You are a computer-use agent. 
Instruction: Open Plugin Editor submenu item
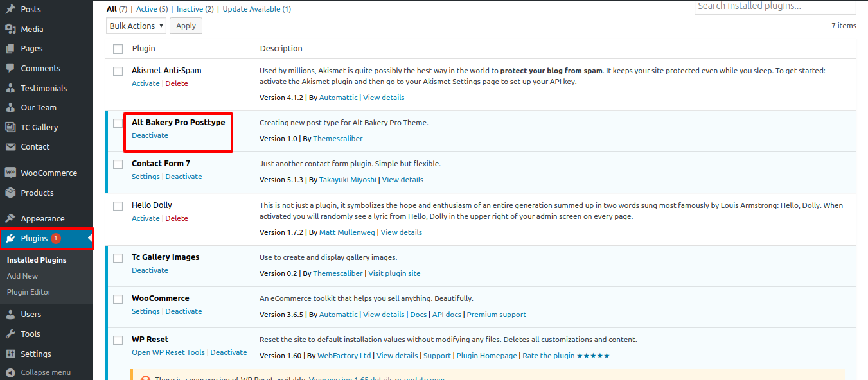point(29,292)
